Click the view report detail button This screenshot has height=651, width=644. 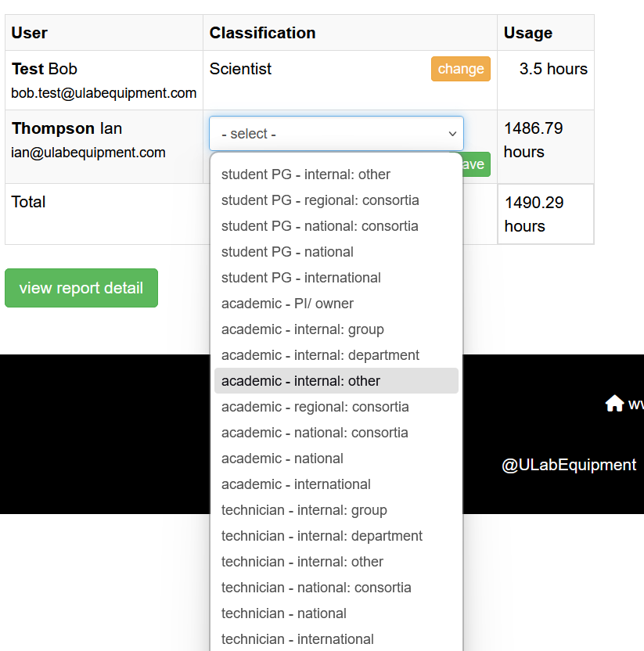[x=81, y=288]
